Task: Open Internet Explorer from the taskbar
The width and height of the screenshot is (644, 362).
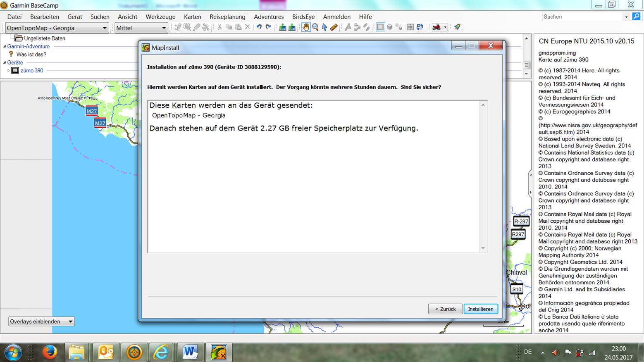Action: [161, 352]
